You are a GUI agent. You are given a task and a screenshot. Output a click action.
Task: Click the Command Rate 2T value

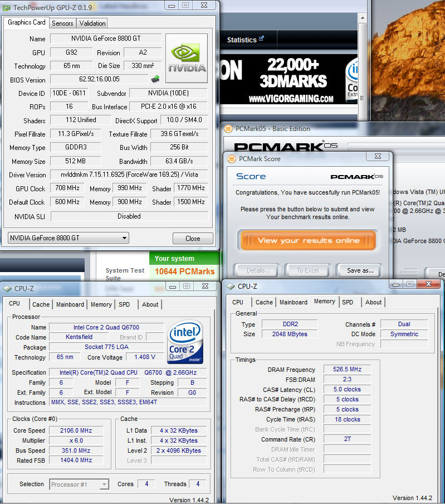[347, 439]
